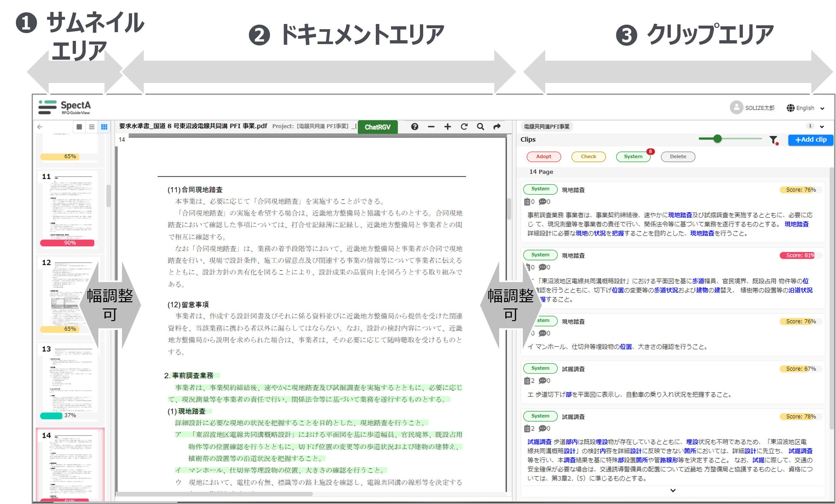Open the ChatRGV button
836x504 pixels.
click(377, 127)
